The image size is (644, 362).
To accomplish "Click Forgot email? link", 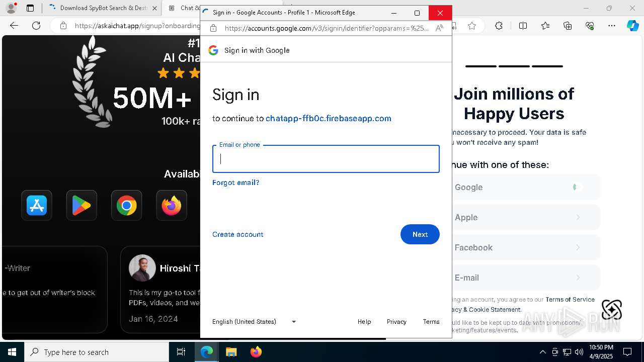I will (x=235, y=183).
